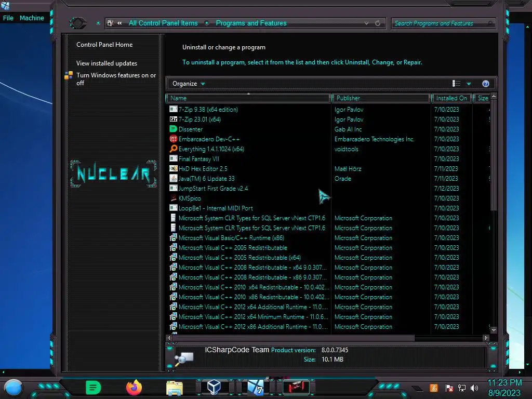Select the green Dissenter program icon
This screenshot has width=532, height=399.
coord(174,129)
